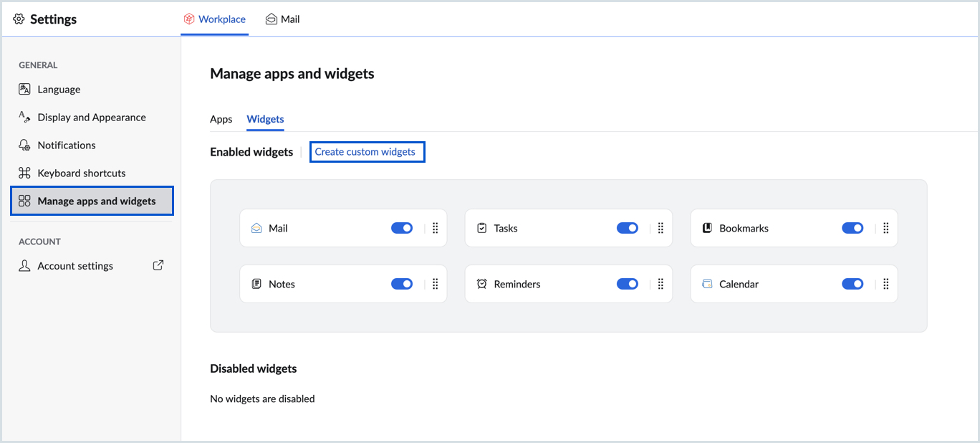
Task: Switch to the Apps tab
Action: 221,119
